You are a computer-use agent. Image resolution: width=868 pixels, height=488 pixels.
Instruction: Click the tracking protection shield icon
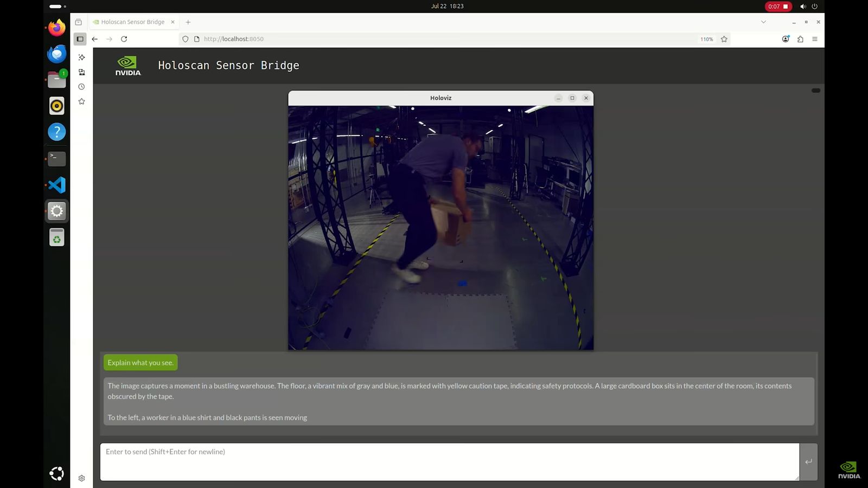[185, 39]
